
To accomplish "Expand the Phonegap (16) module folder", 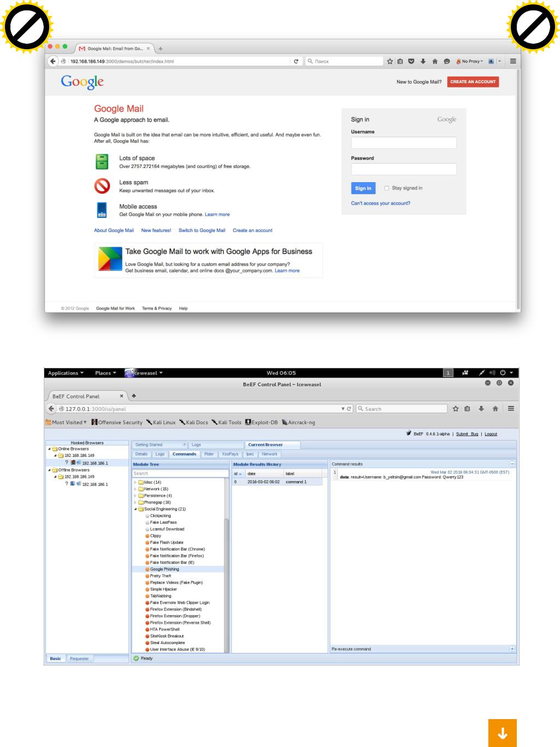I will [x=135, y=502].
